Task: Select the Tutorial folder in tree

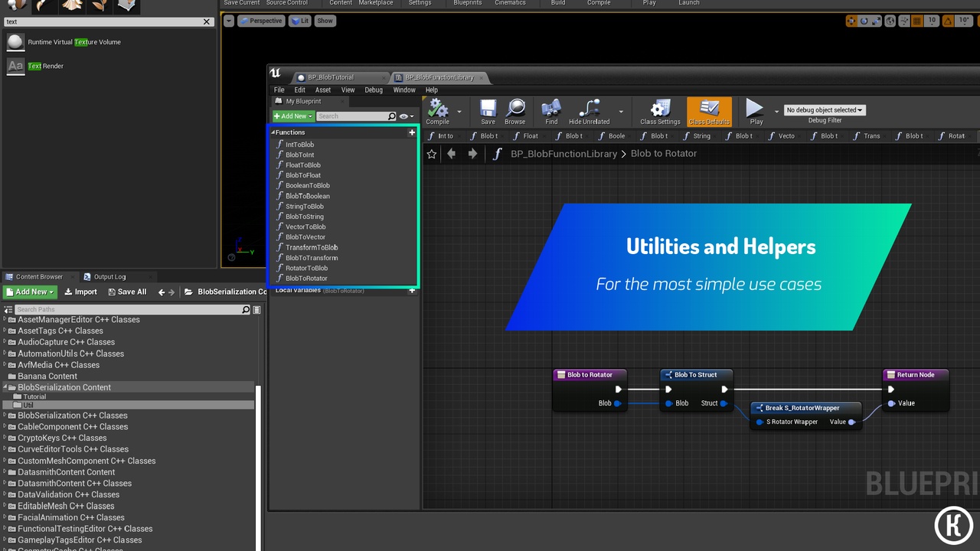Action: (x=34, y=396)
